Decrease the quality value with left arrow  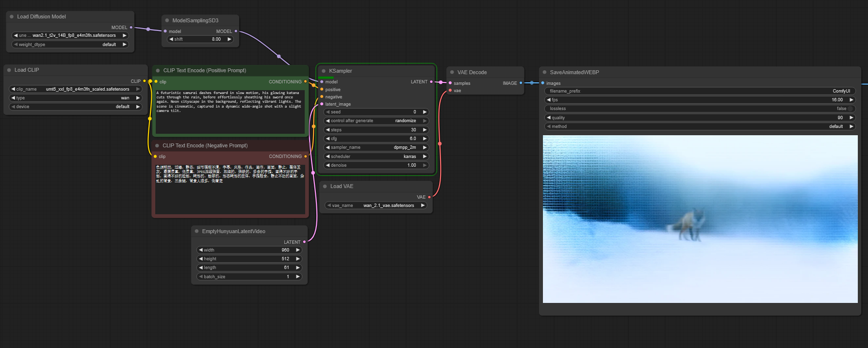coord(549,118)
